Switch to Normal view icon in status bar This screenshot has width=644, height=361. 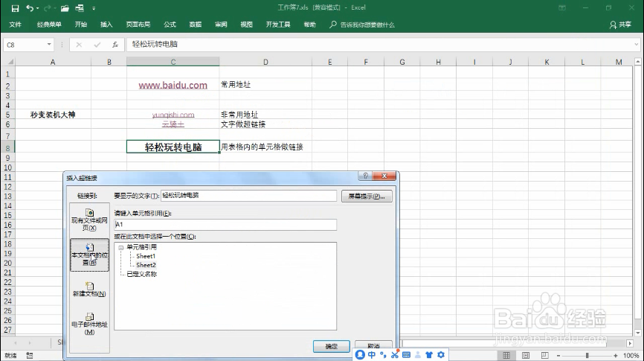(506, 355)
